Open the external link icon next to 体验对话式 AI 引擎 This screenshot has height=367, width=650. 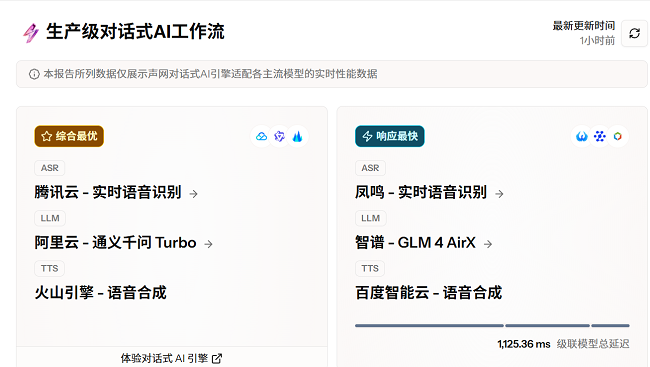point(217,358)
